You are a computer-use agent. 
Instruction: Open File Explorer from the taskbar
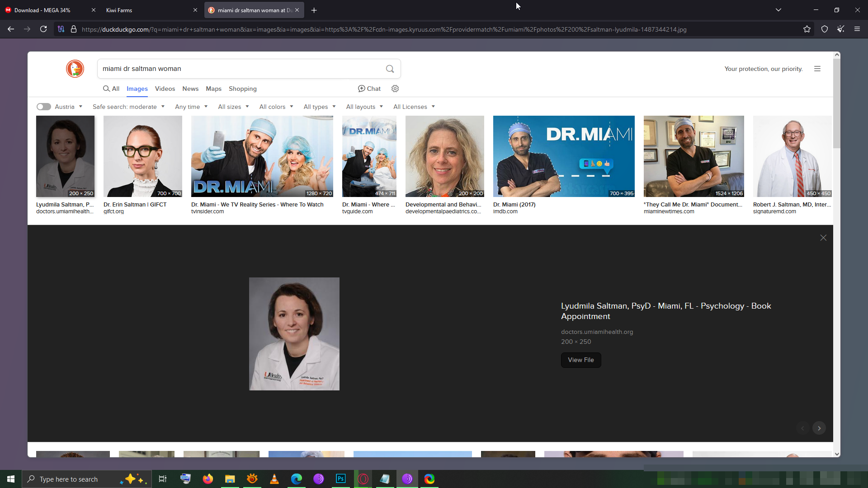(x=230, y=479)
